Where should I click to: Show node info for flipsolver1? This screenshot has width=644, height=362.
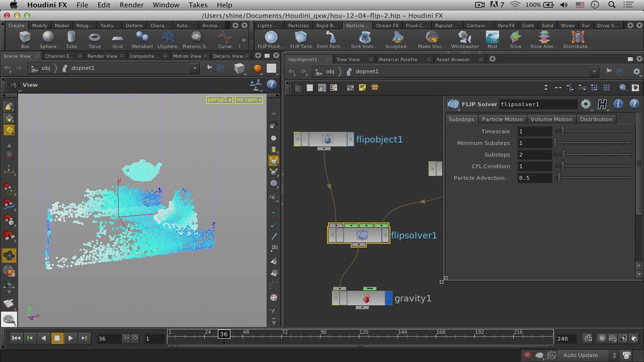pos(618,104)
